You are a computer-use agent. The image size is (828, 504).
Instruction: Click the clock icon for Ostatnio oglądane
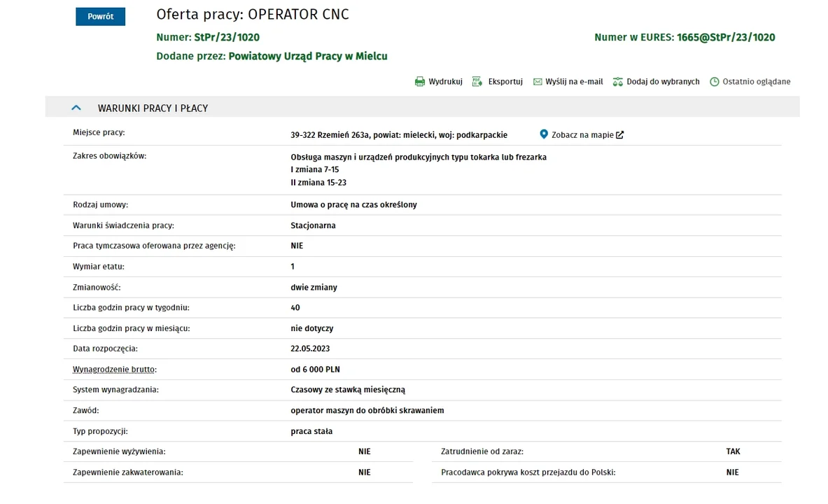click(x=715, y=82)
